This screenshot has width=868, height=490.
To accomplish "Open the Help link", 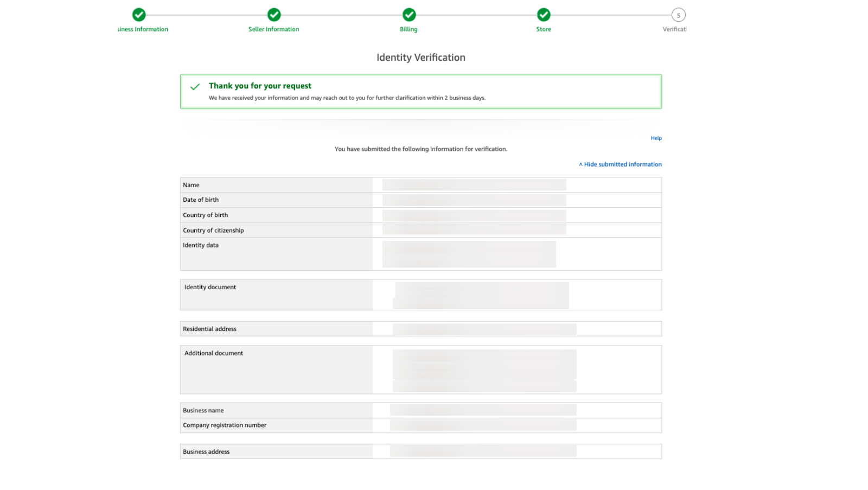I will coord(656,138).
